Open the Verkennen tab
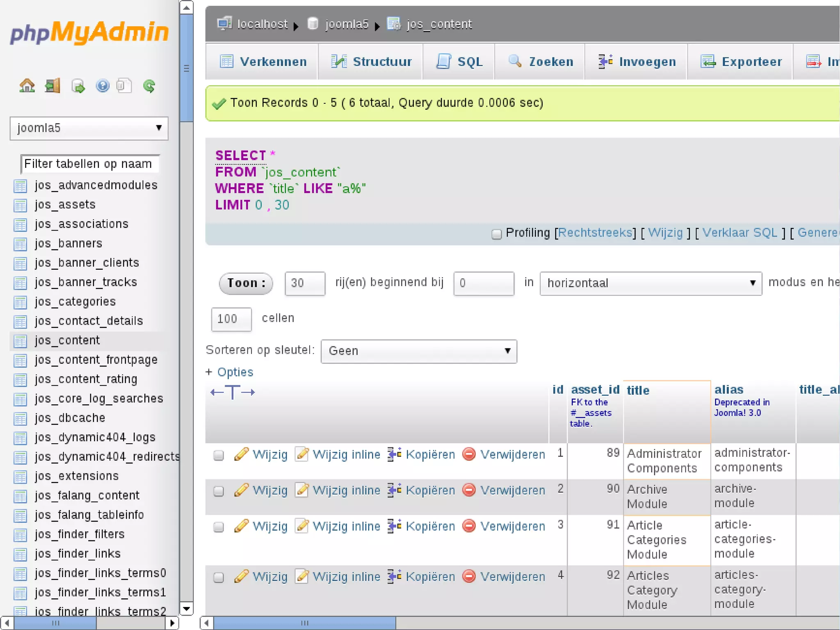Image resolution: width=840 pixels, height=630 pixels. pyautogui.click(x=262, y=62)
